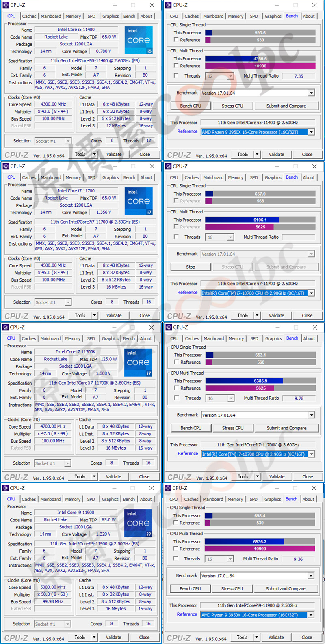Click the 6106.1 multi thread score bar
This screenshot has width=325, height=644.
pos(260,220)
